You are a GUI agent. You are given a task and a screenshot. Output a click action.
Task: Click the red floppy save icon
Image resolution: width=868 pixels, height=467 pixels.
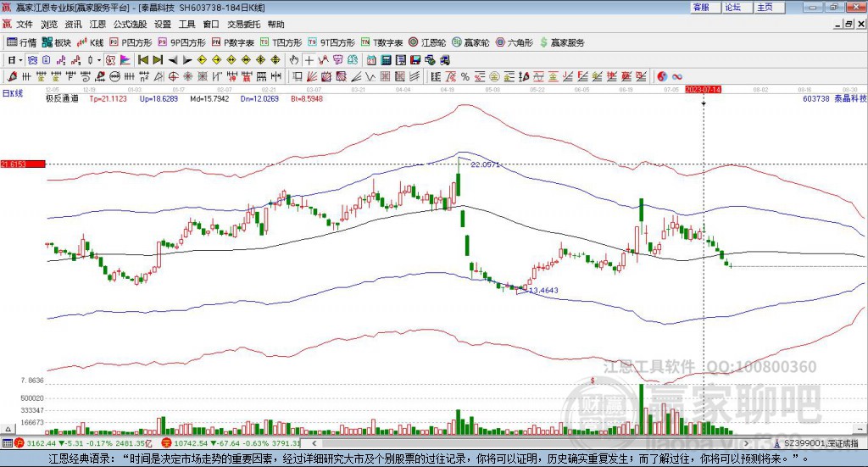tap(415, 60)
